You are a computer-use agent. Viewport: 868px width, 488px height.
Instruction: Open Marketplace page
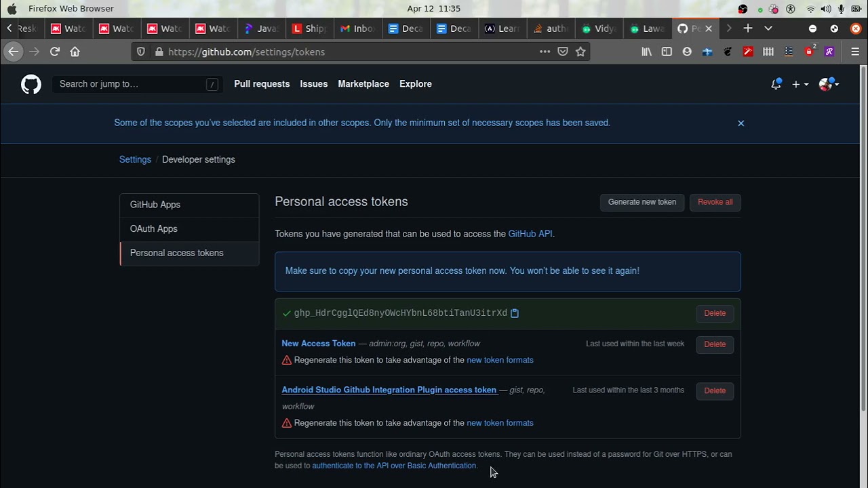click(363, 84)
